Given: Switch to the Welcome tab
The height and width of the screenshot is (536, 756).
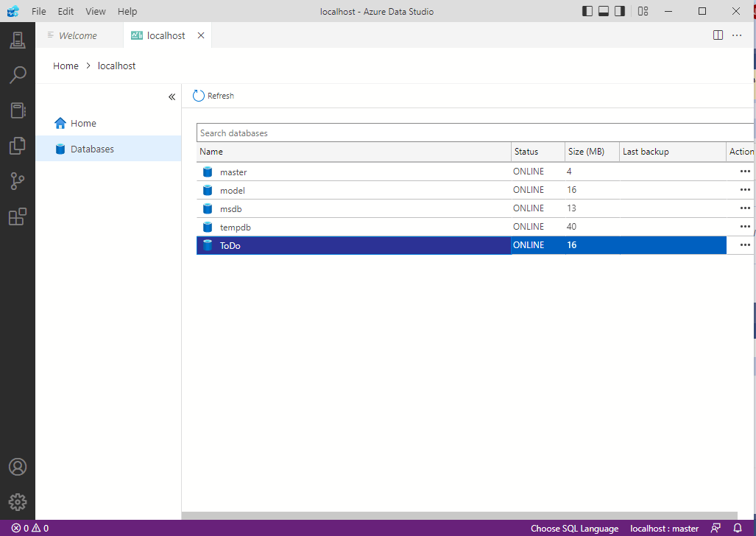Looking at the screenshot, I should tap(77, 35).
